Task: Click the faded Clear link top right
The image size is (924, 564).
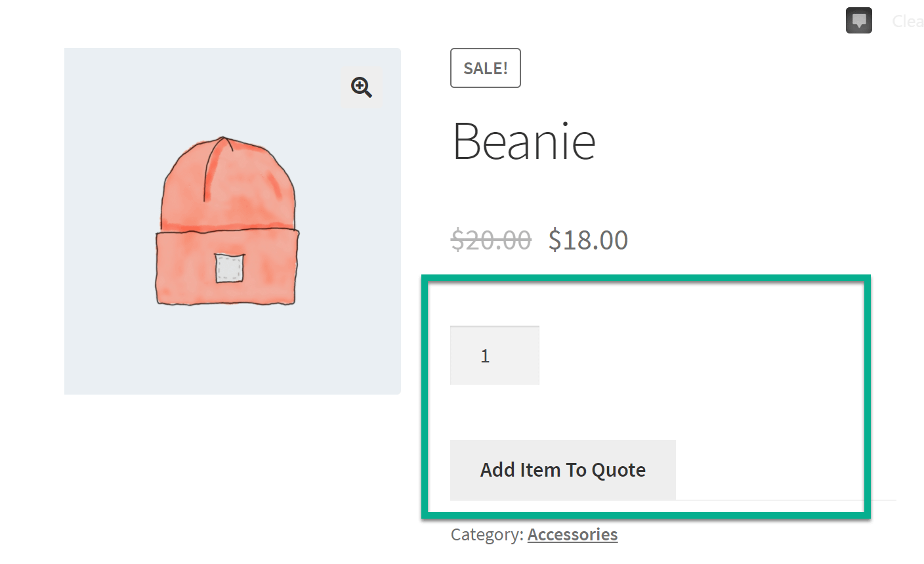Action: [908, 20]
